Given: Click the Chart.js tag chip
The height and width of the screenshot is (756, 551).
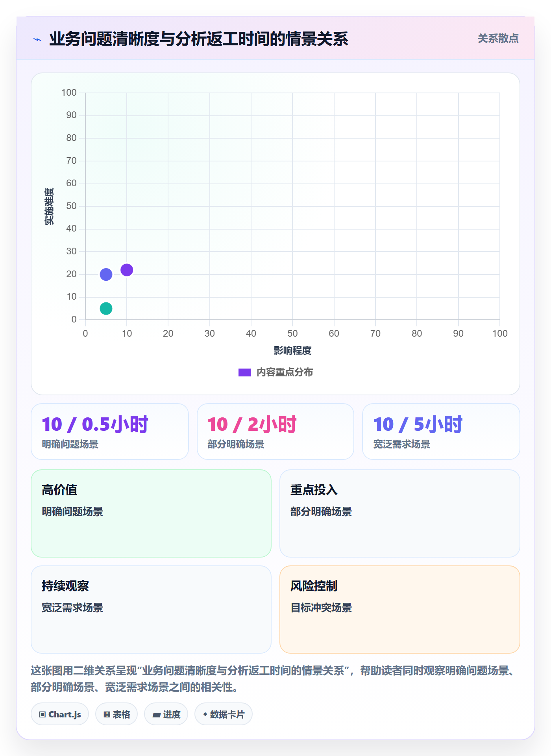Looking at the screenshot, I should coord(60,714).
